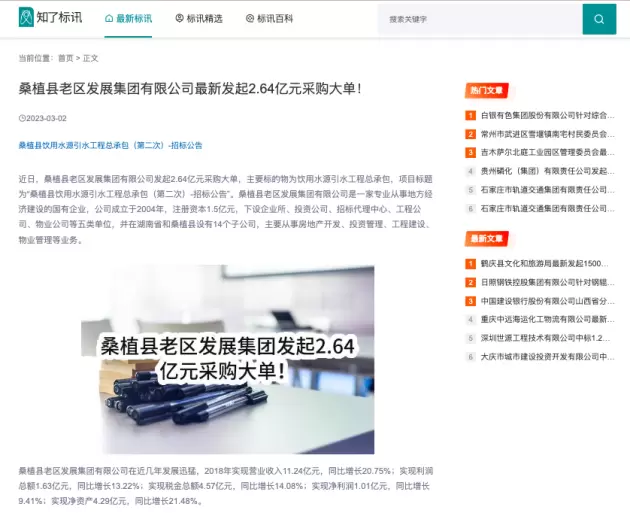Image resolution: width=630 pixels, height=513 pixels.
Task: Click rank 3 badge in 最新文章 list
Action: click(470, 300)
